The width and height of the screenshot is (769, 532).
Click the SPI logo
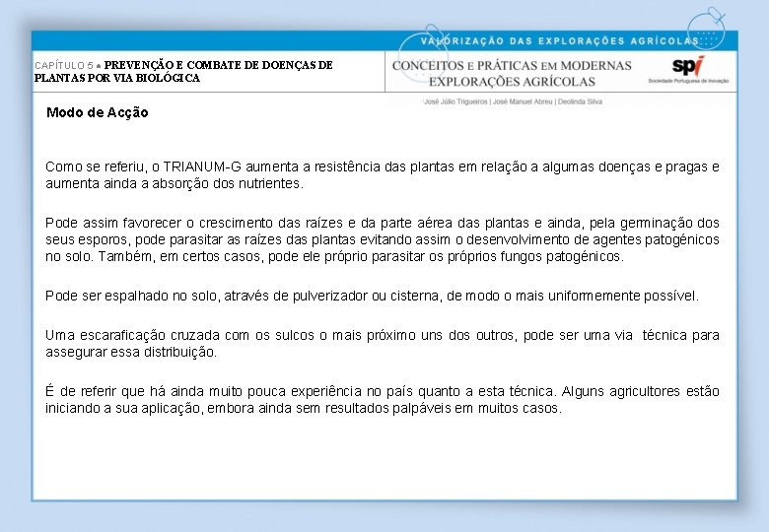(687, 66)
